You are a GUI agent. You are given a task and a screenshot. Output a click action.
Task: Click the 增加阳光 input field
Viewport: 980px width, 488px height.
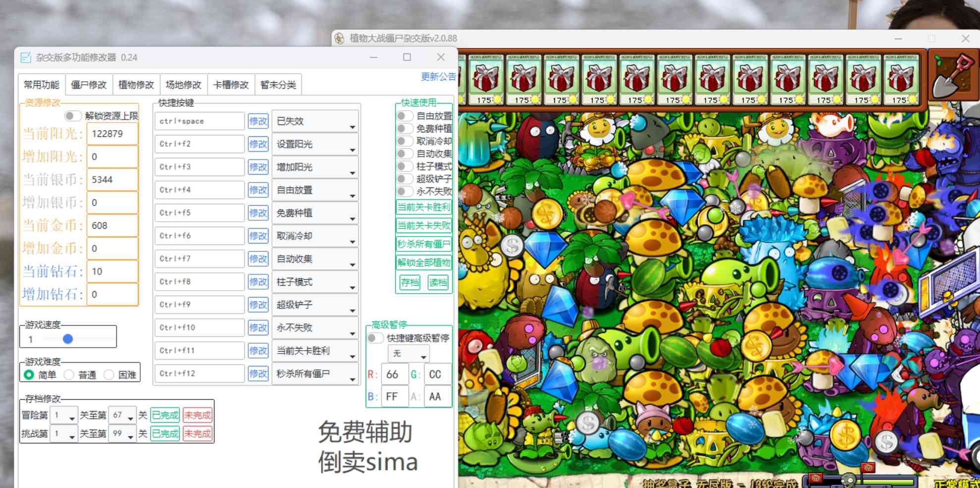[x=112, y=157]
